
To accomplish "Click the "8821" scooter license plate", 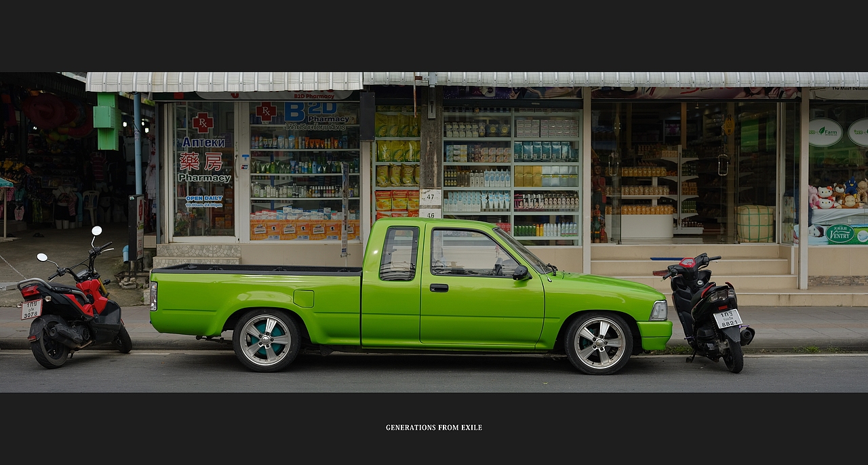I will click(x=728, y=319).
